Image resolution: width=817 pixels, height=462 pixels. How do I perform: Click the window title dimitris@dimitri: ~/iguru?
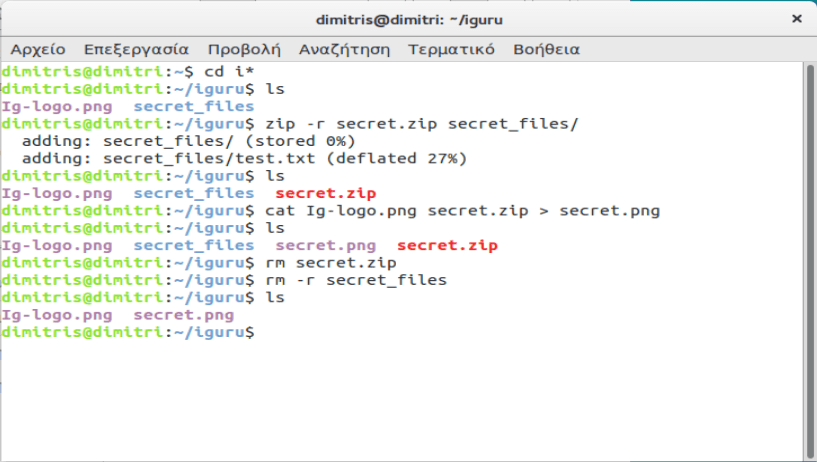point(408,19)
